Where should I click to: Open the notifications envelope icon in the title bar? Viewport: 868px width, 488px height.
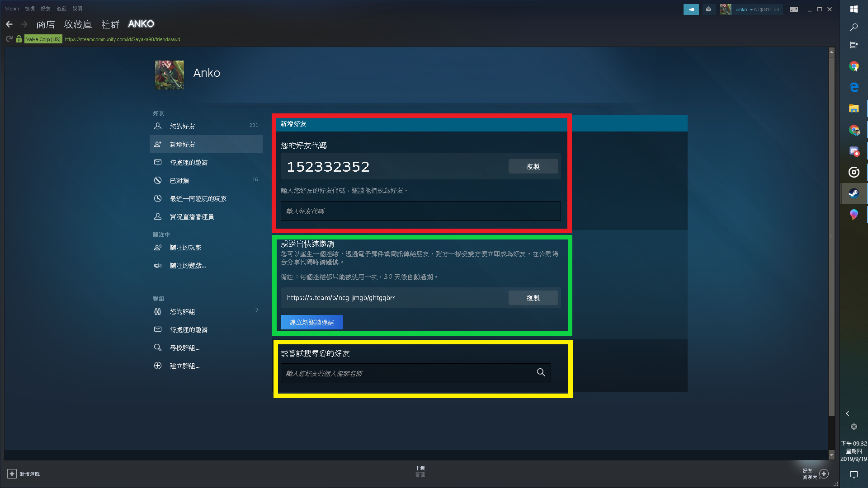pos(708,9)
